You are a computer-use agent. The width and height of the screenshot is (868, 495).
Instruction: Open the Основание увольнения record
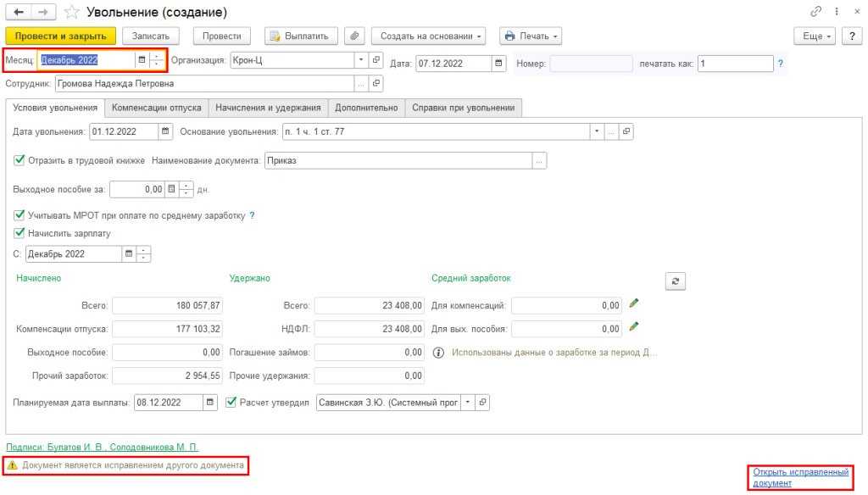pos(626,131)
